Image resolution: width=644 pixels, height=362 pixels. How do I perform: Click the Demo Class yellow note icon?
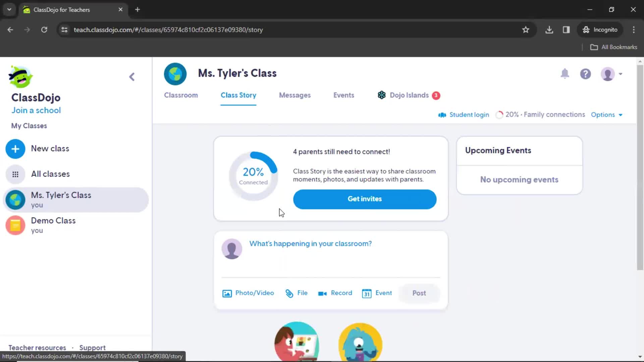(15, 225)
